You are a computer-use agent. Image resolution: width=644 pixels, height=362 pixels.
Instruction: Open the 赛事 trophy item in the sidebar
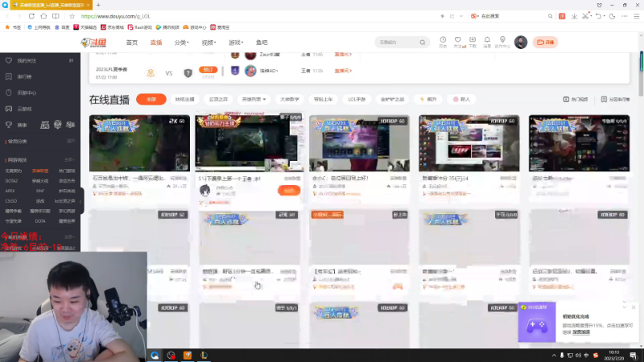pyautogui.click(x=16, y=125)
